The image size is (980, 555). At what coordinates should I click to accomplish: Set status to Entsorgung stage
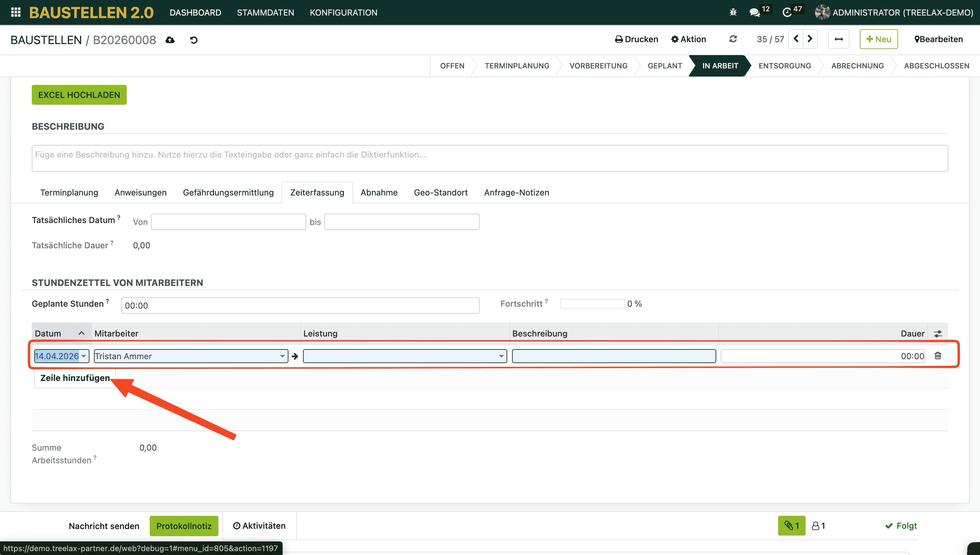pyautogui.click(x=785, y=65)
